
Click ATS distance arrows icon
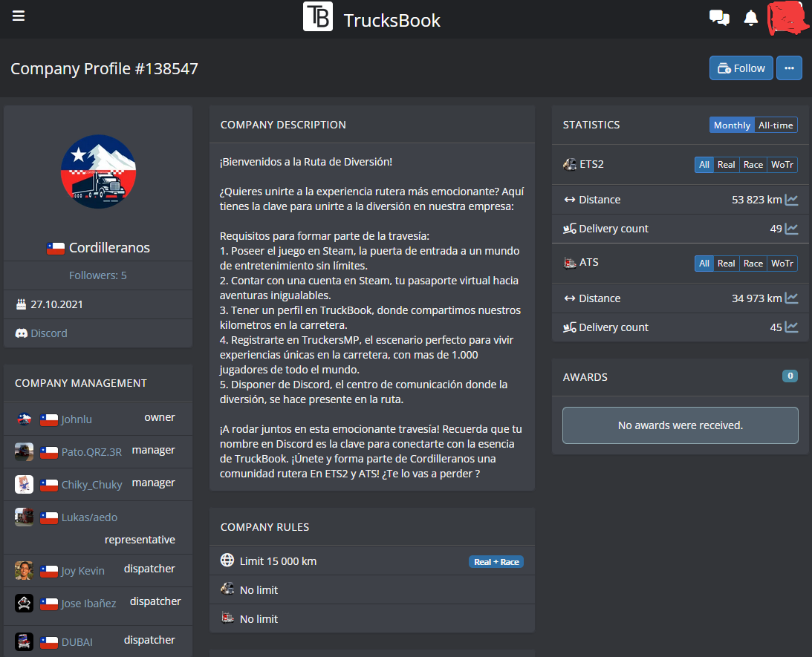tap(570, 298)
